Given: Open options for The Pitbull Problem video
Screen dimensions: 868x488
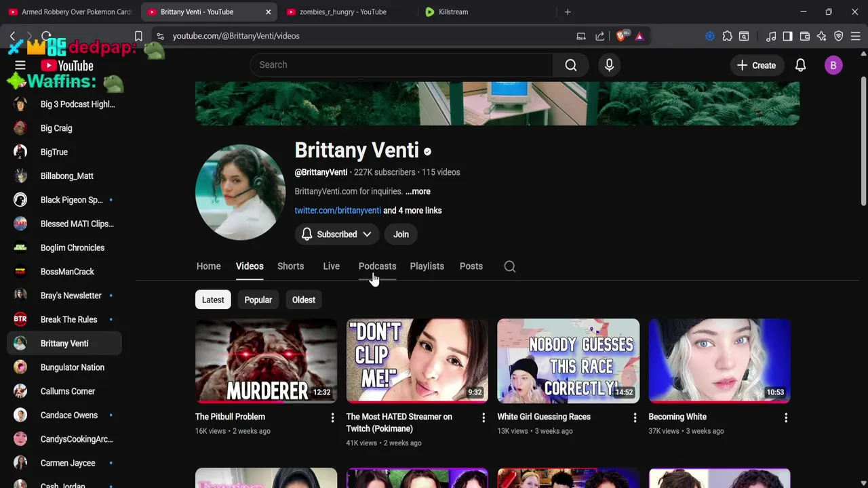Looking at the screenshot, I should click(x=332, y=418).
